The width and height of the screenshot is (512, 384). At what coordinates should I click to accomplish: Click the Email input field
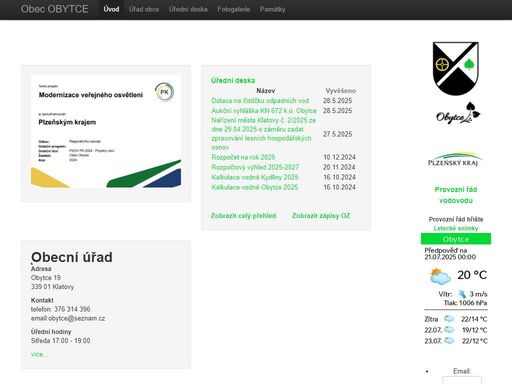click(462, 380)
